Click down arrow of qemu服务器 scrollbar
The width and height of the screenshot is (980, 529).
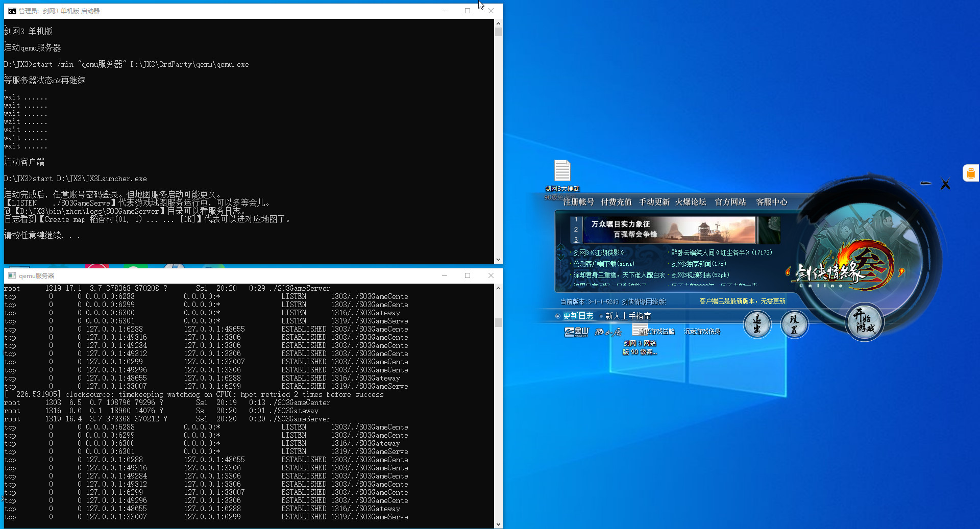[x=498, y=524]
